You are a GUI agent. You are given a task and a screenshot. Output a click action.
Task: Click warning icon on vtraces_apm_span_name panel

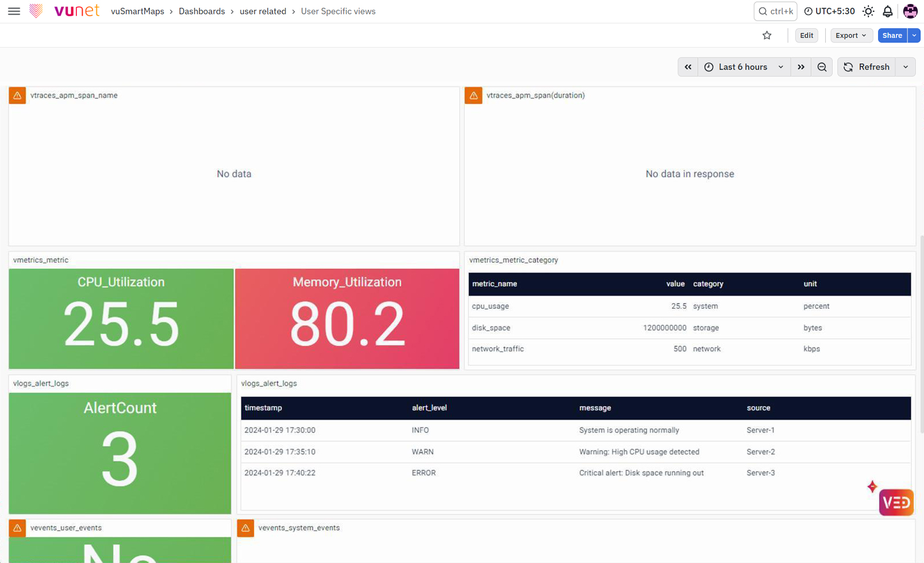coord(17,95)
